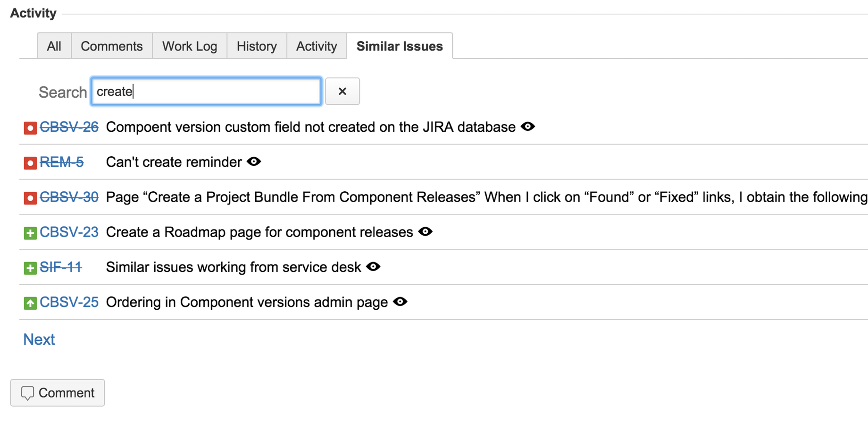Click the improvement icon beside CBSV-25

click(x=30, y=303)
